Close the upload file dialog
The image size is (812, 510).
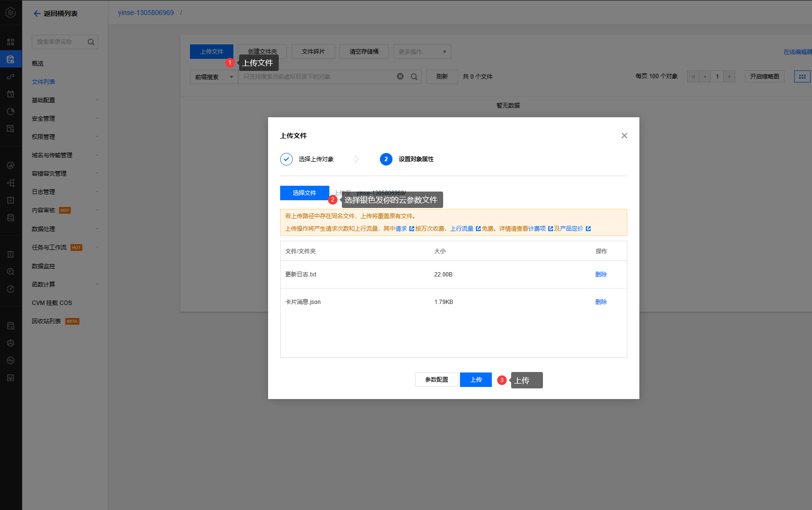(x=624, y=136)
